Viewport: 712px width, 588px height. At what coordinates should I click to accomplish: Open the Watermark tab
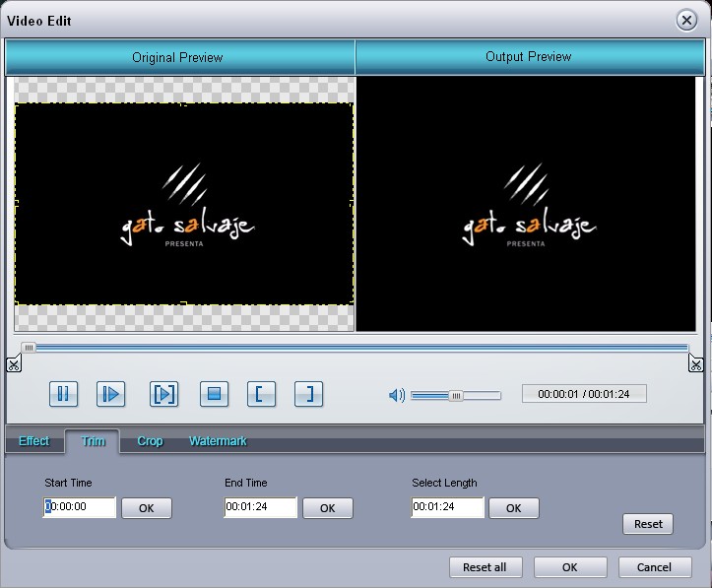(218, 441)
